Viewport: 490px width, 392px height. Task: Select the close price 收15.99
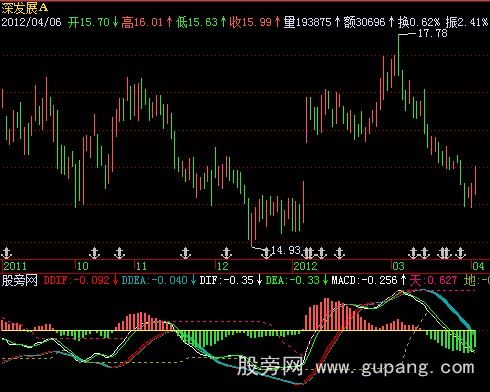[251, 22]
